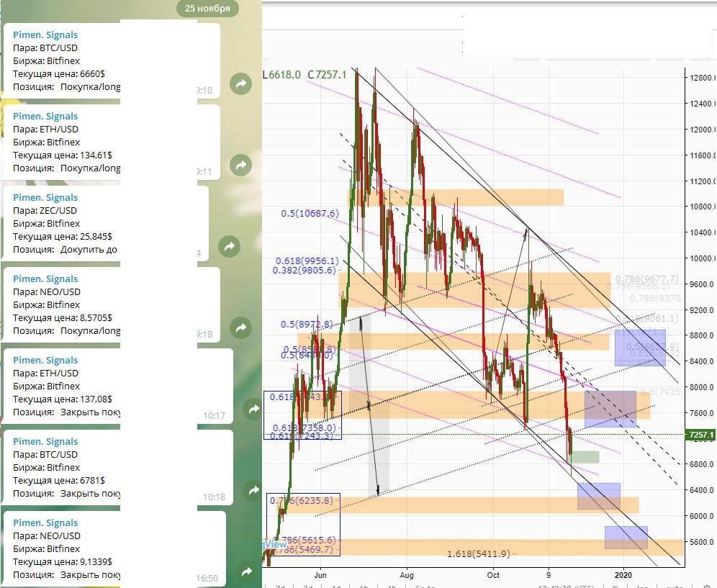717x588 pixels.
Task: Toggle auto scale on the chart
Action: pos(675,585)
